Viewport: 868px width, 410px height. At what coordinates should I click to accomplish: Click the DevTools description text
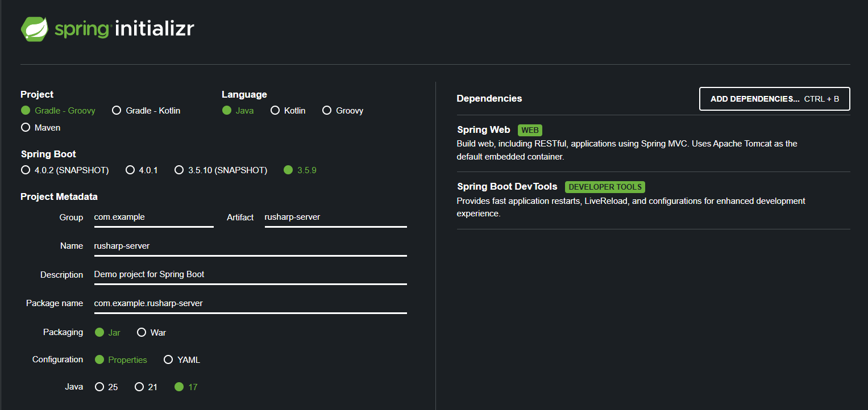631,207
